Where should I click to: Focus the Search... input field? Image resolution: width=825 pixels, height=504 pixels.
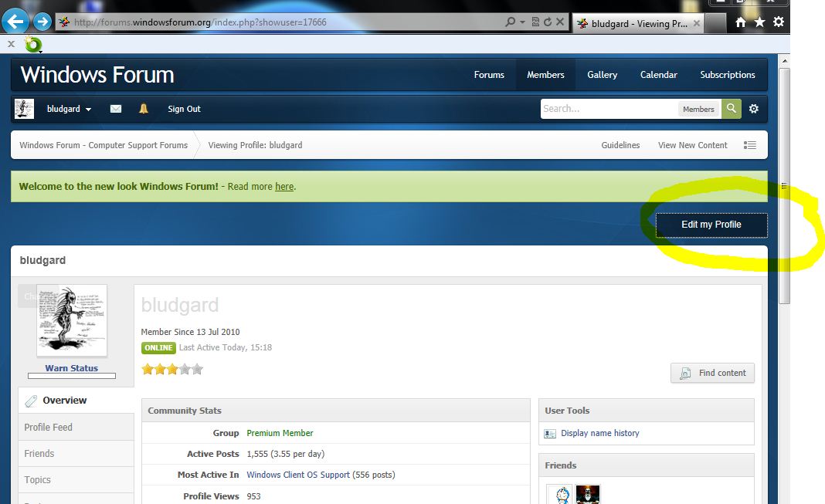pyautogui.click(x=609, y=109)
